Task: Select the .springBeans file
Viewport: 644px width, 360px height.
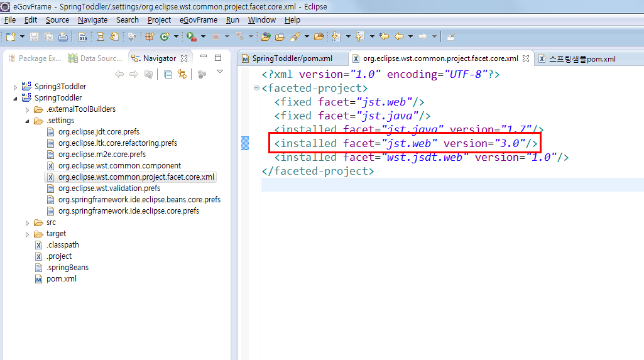Action: [67, 267]
